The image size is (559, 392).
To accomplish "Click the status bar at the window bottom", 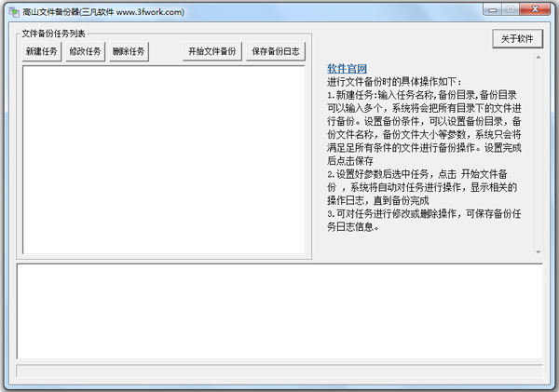I will pyautogui.click(x=279, y=372).
